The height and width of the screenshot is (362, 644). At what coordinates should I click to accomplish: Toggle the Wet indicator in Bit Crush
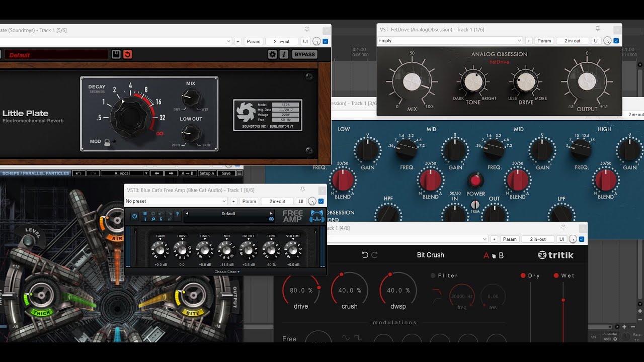point(556,276)
